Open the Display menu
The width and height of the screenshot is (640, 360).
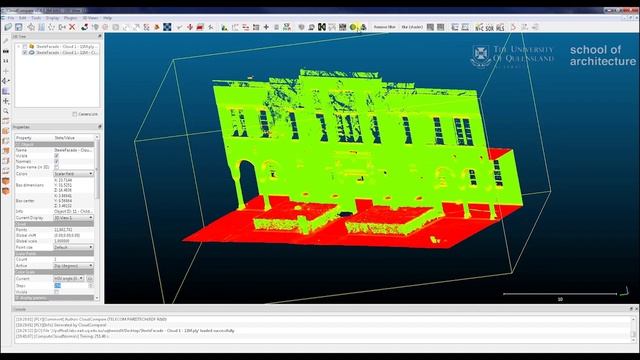pos(52,18)
